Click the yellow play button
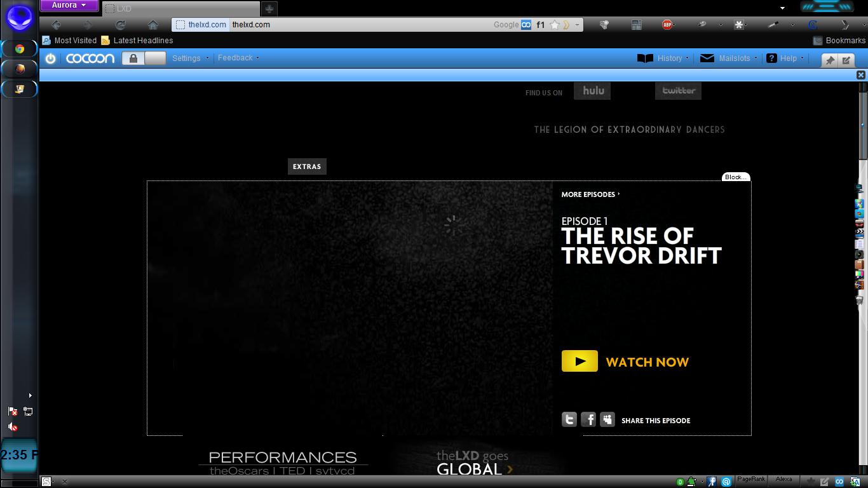868x488 pixels. tap(580, 361)
